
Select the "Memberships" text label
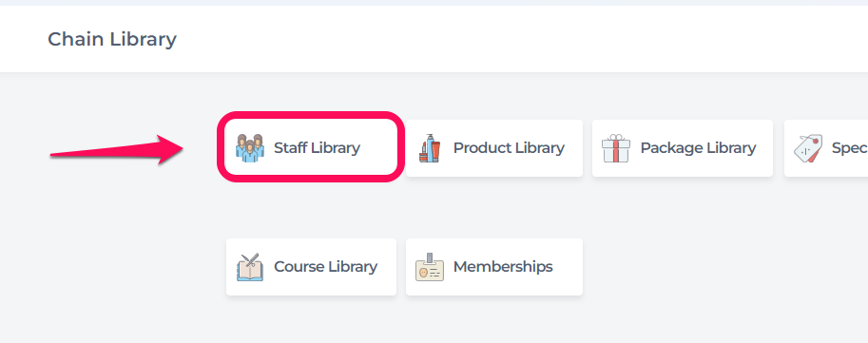503,267
